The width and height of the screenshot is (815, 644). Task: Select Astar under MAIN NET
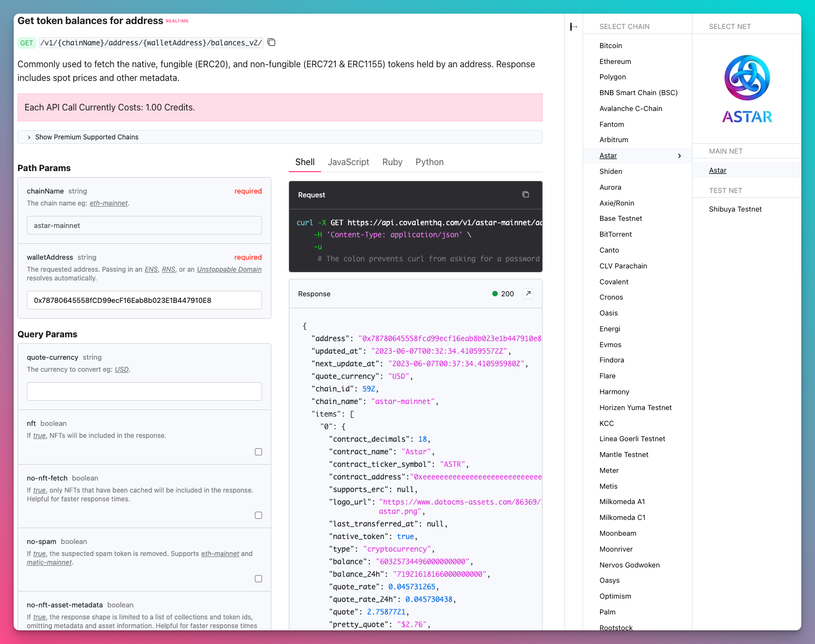[x=718, y=171]
